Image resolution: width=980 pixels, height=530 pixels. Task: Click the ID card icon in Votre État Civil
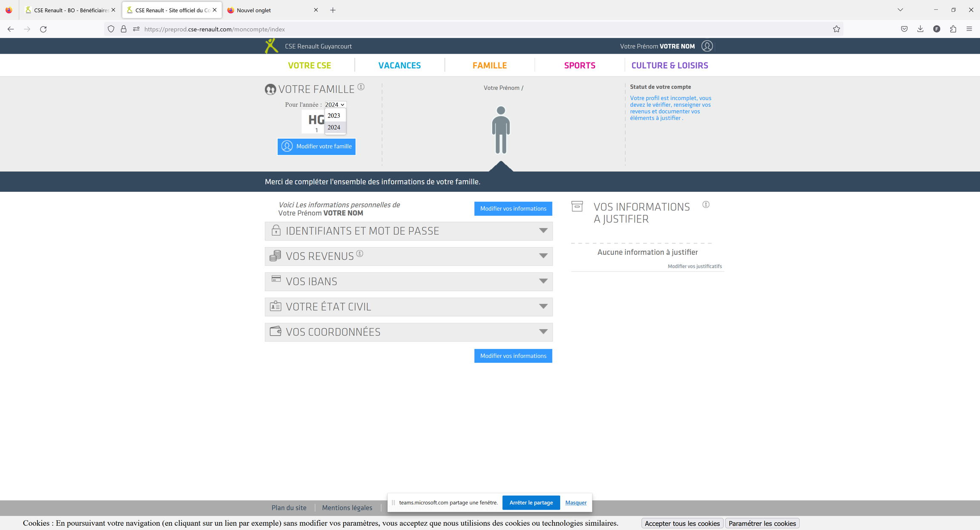276,306
